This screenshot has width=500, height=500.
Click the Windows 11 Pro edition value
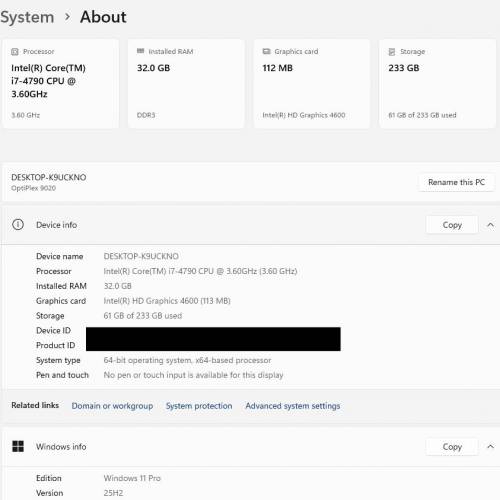pyautogui.click(x=132, y=478)
